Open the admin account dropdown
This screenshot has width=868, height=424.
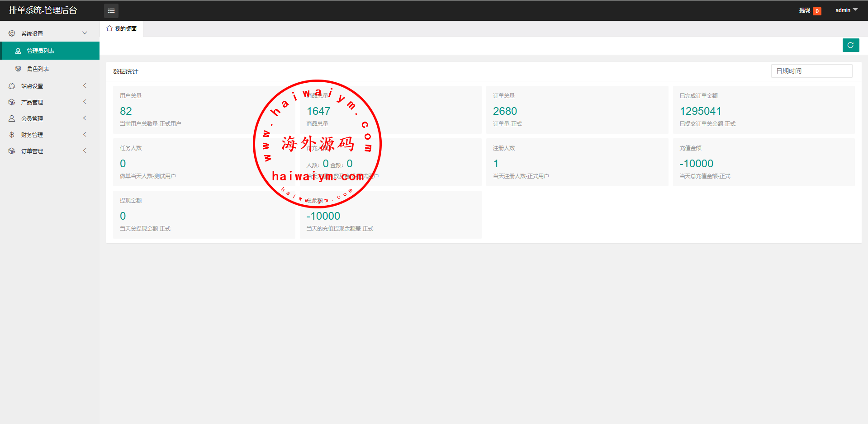(x=846, y=10)
